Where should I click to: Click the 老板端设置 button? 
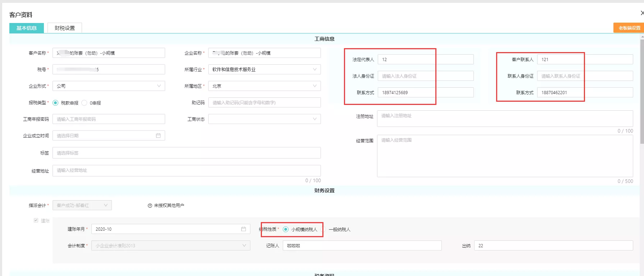pos(629,28)
